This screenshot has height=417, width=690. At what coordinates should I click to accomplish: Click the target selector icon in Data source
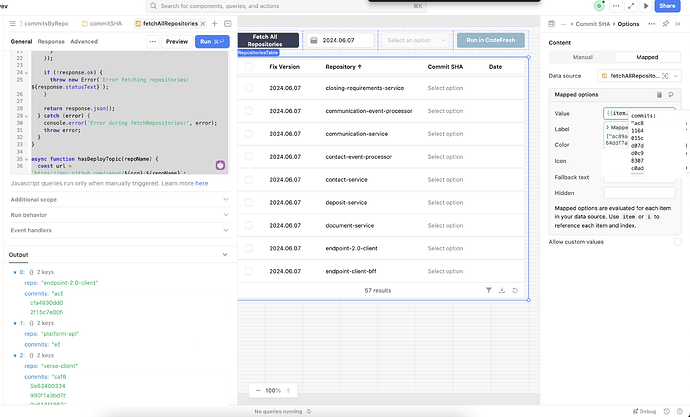665,76
